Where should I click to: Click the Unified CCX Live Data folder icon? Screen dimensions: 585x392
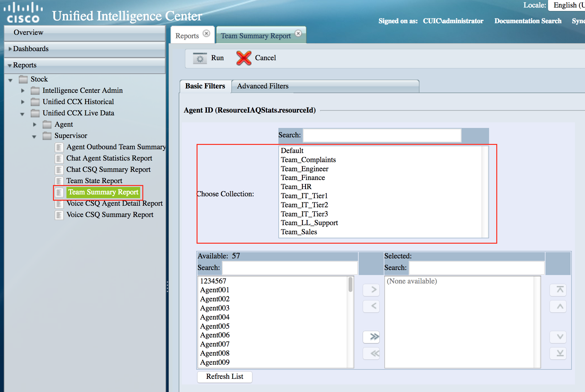pos(35,113)
